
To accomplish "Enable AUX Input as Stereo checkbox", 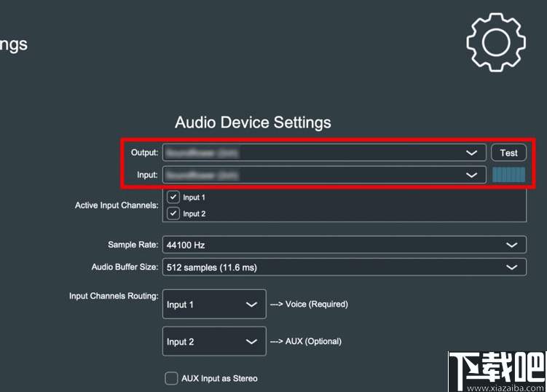I will [x=171, y=378].
